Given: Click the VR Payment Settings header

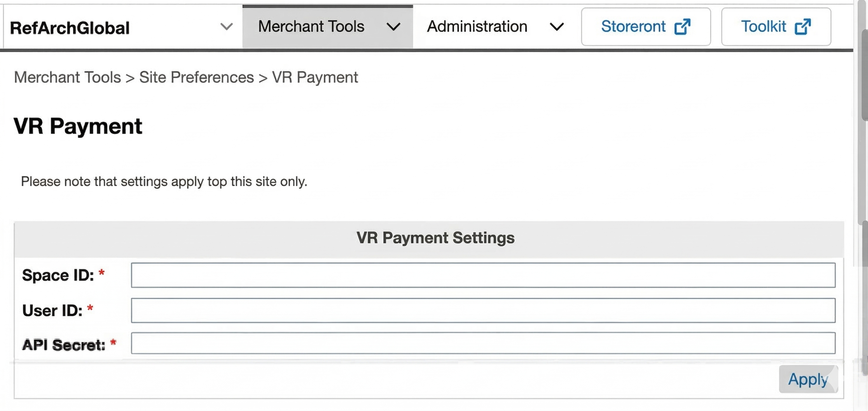Looking at the screenshot, I should click(435, 238).
